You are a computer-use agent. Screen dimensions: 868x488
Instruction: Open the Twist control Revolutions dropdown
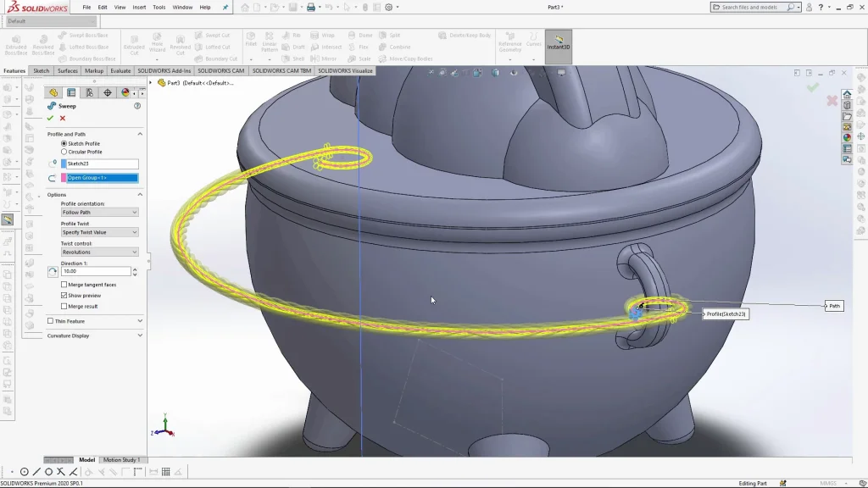point(99,252)
